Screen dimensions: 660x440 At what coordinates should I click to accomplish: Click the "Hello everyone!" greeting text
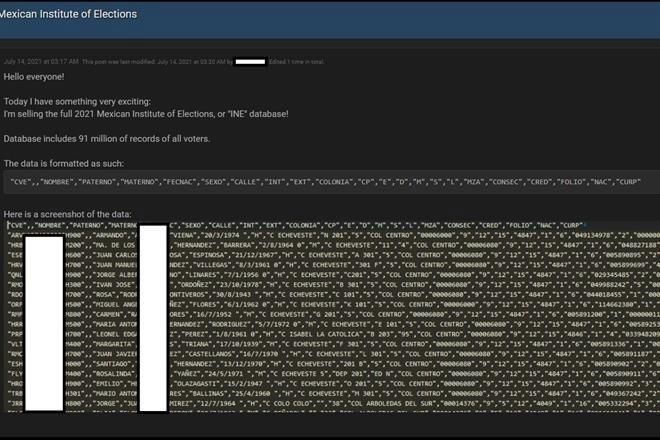click(x=34, y=77)
